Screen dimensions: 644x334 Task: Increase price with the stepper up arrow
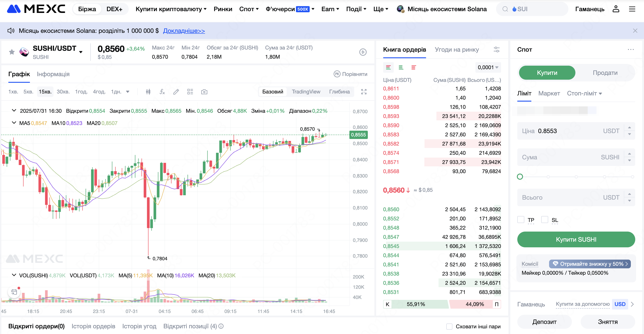(x=629, y=128)
